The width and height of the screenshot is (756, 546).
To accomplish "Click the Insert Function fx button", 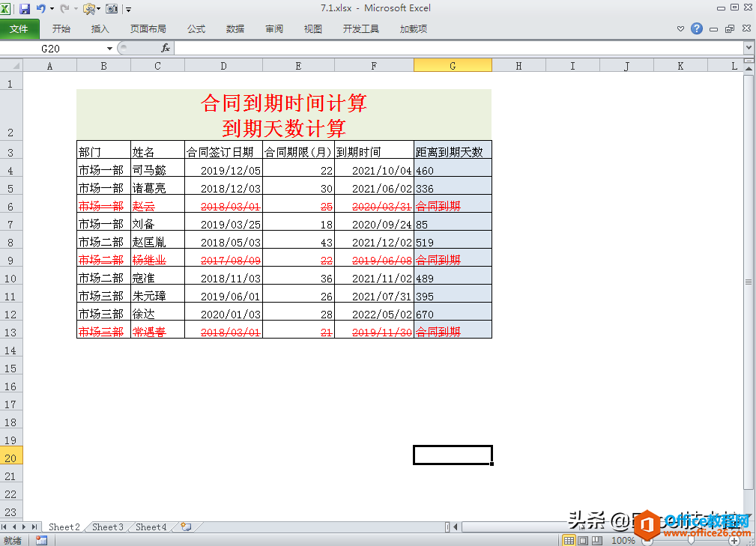I will tap(166, 48).
